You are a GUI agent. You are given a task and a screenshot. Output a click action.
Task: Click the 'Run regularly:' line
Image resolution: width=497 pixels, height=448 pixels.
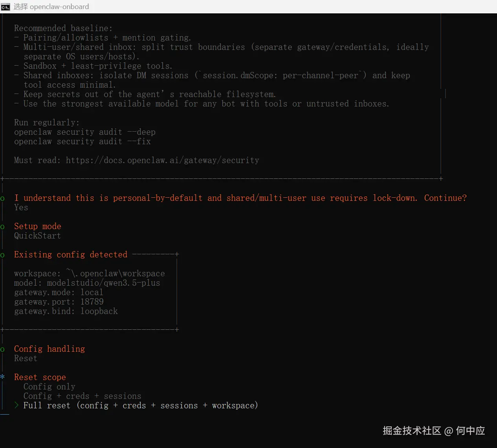[x=47, y=123]
